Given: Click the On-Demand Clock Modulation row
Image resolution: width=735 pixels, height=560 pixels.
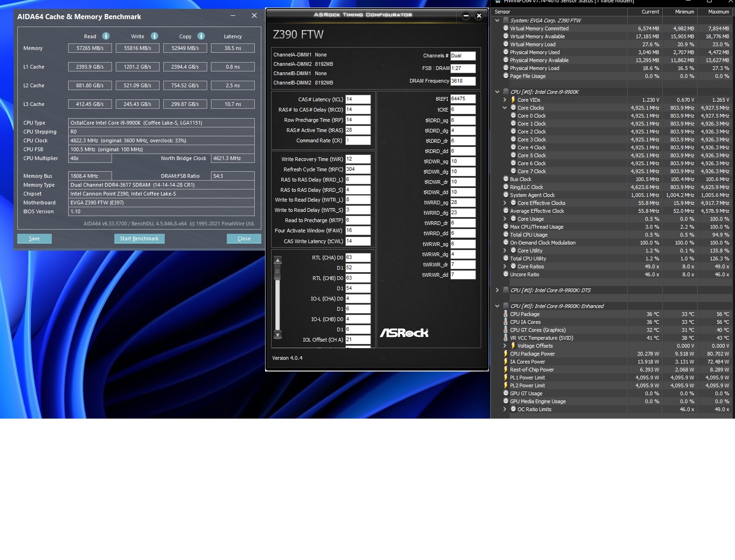Looking at the screenshot, I should click(612, 243).
